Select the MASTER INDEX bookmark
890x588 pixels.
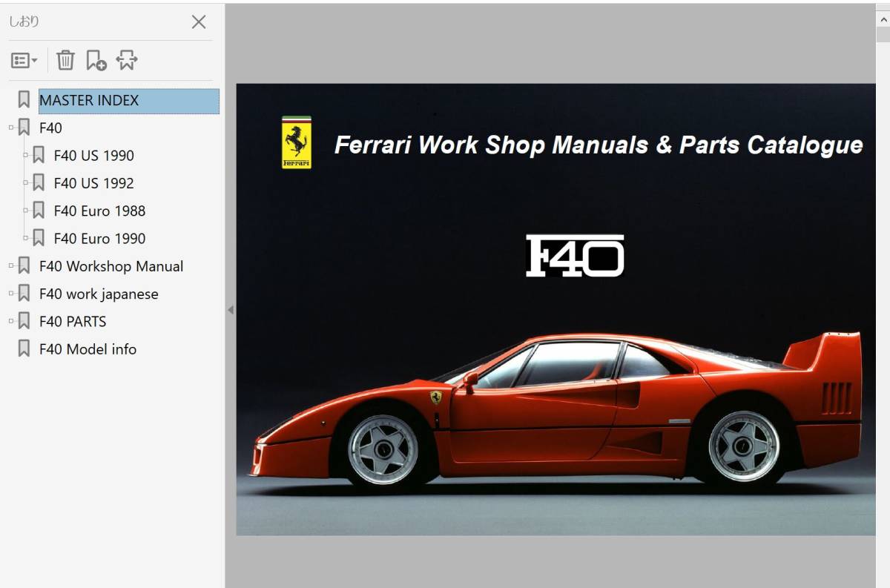coord(129,101)
